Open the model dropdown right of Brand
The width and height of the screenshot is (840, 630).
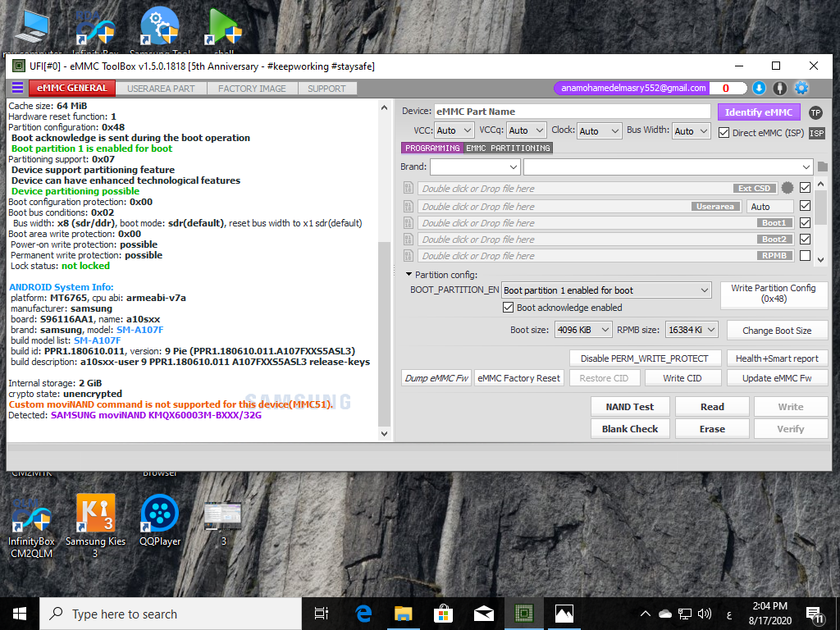(x=668, y=167)
